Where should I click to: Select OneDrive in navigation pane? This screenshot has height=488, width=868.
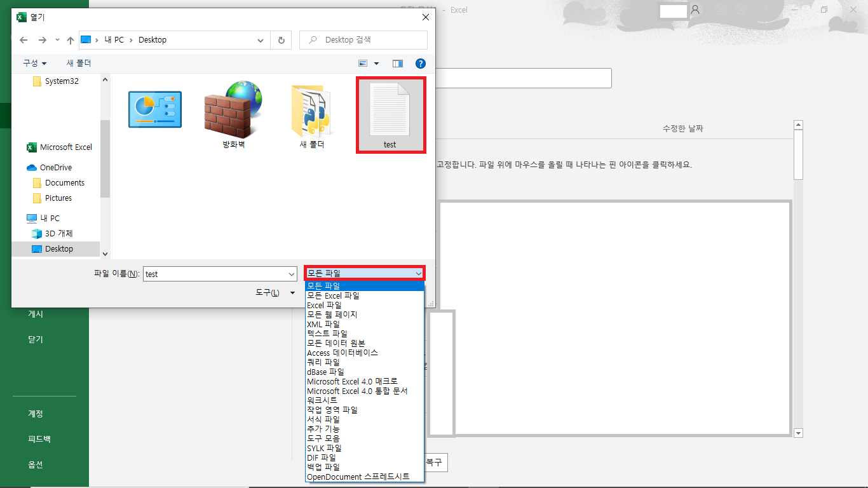[50, 168]
